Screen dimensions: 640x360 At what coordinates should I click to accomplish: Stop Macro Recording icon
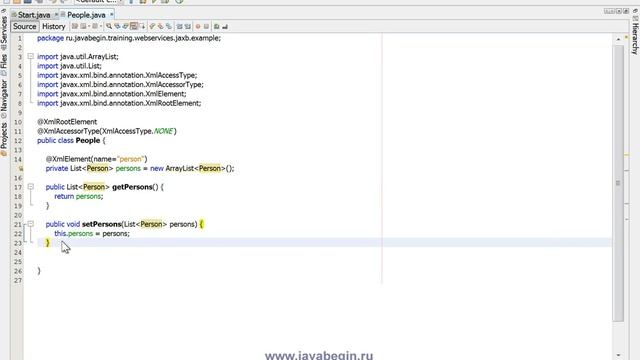(206, 26)
